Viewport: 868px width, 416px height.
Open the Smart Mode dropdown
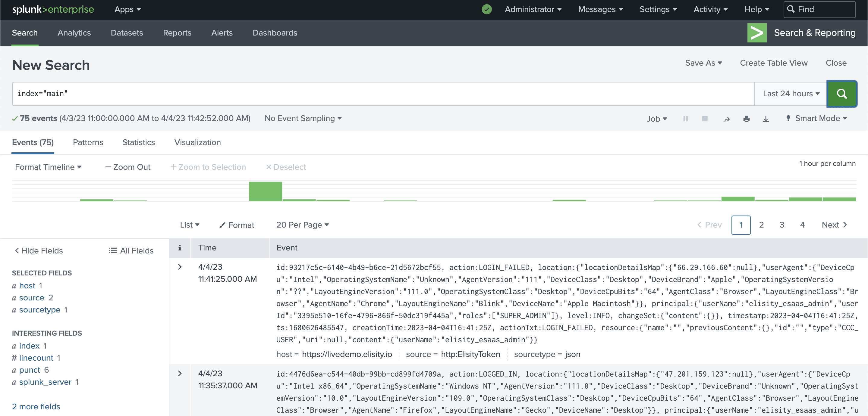tap(817, 119)
